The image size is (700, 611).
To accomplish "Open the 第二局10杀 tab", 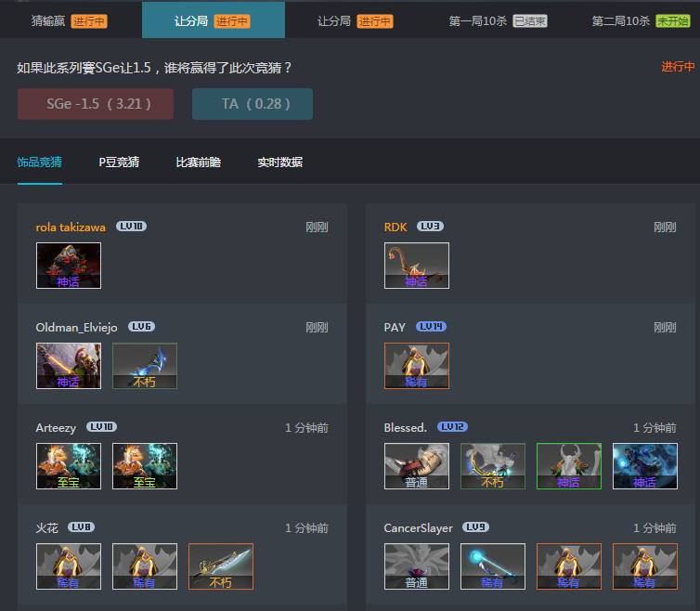I will click(642, 21).
